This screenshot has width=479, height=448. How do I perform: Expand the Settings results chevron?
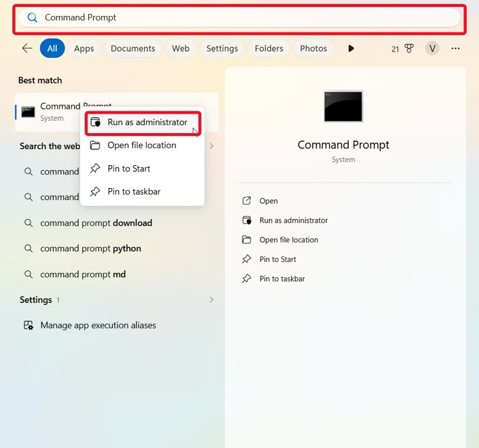(x=211, y=299)
